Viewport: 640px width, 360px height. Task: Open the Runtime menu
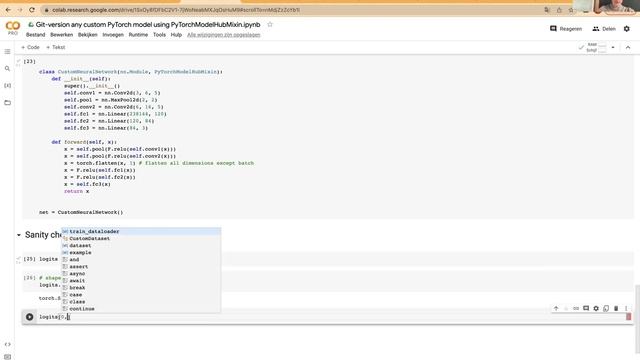click(x=138, y=35)
